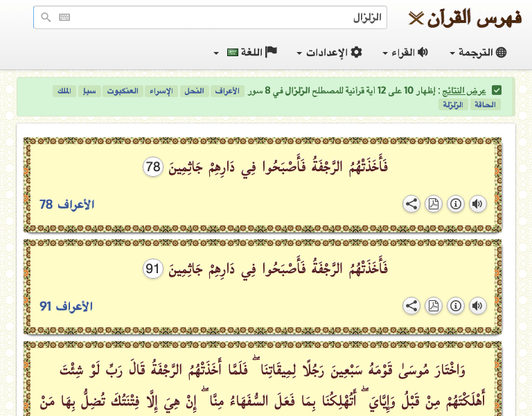Play audio for Al-A'raf verse 91
532x416 pixels.
point(477,306)
